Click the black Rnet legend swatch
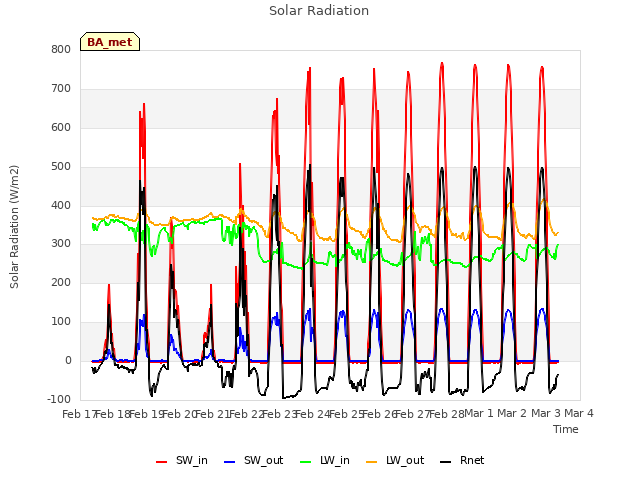This screenshot has width=640, height=480. click(x=446, y=462)
